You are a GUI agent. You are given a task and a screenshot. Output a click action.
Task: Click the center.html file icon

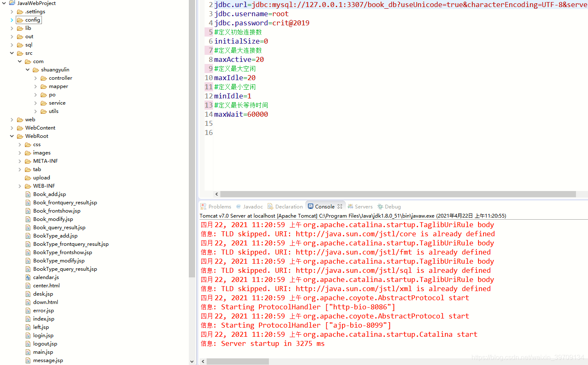click(x=28, y=286)
